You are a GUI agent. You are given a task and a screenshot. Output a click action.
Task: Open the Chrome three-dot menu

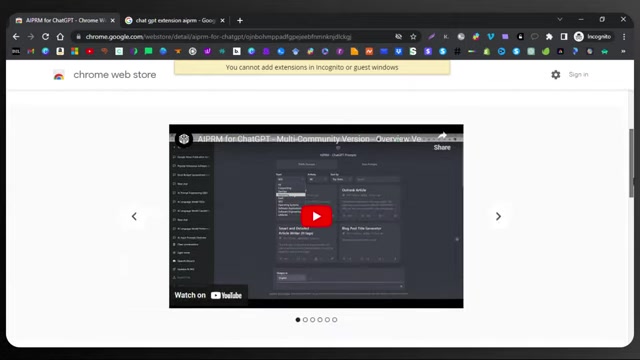[624, 37]
